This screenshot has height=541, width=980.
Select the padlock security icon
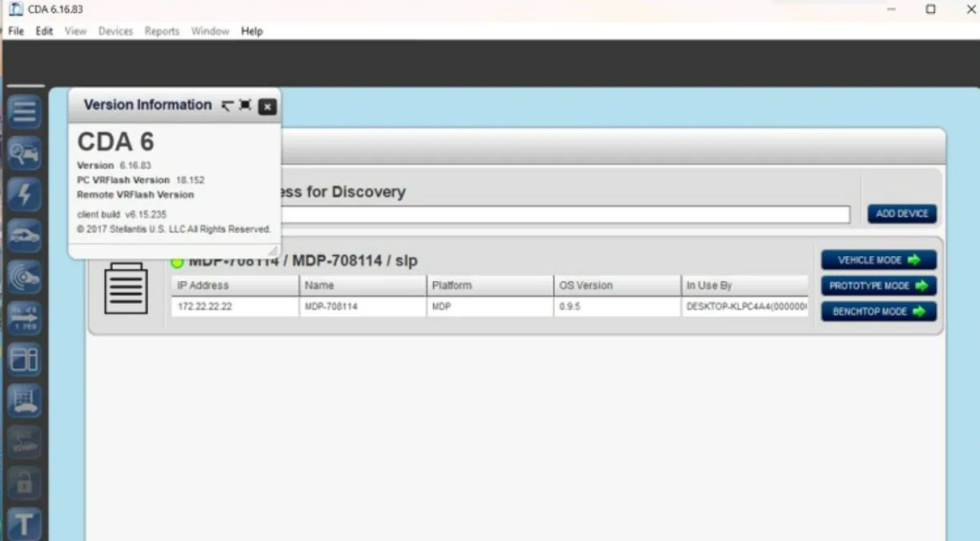click(x=24, y=483)
